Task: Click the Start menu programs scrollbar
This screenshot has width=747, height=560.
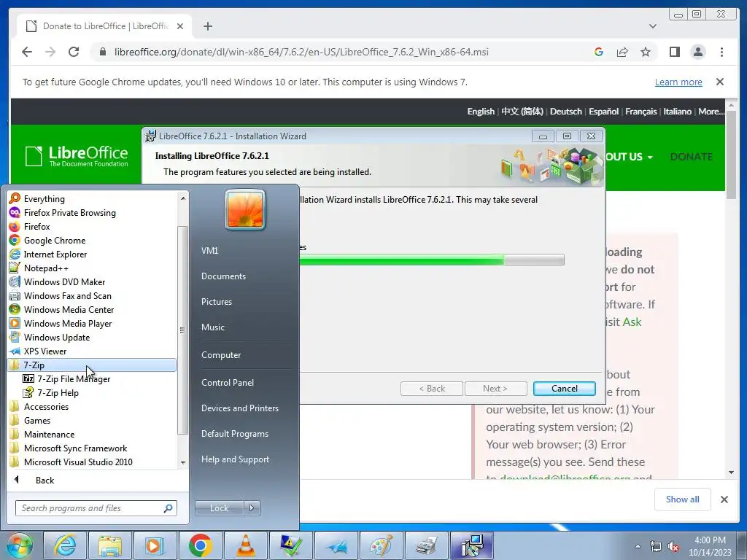Action: (x=182, y=330)
